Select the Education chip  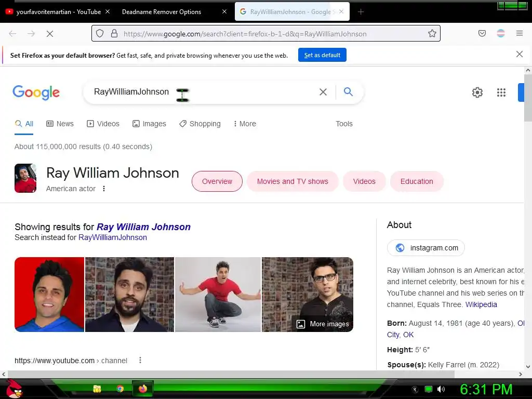(x=417, y=181)
